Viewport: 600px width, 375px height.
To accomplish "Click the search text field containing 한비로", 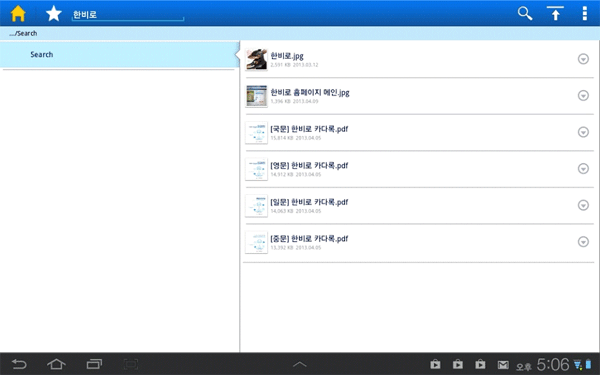I will (x=128, y=15).
